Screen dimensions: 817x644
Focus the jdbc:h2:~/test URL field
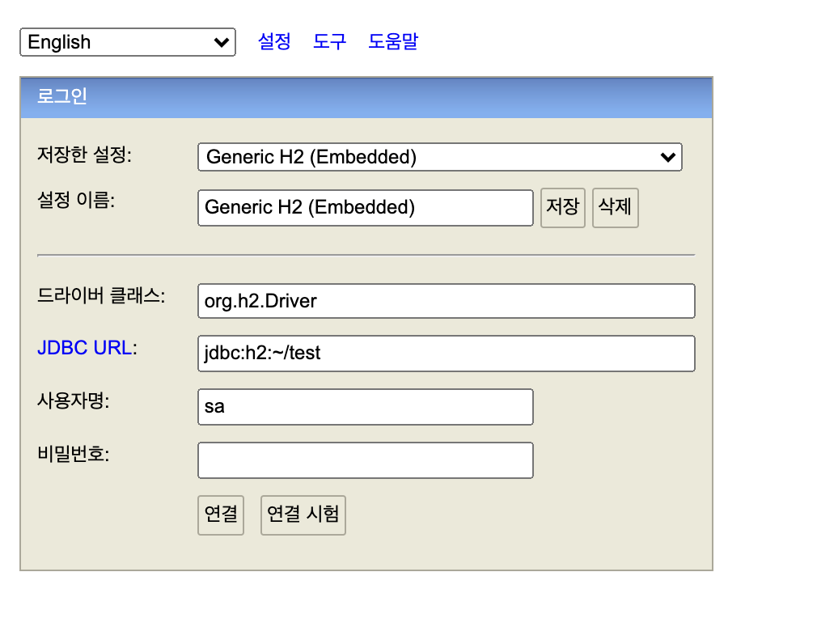coord(446,354)
